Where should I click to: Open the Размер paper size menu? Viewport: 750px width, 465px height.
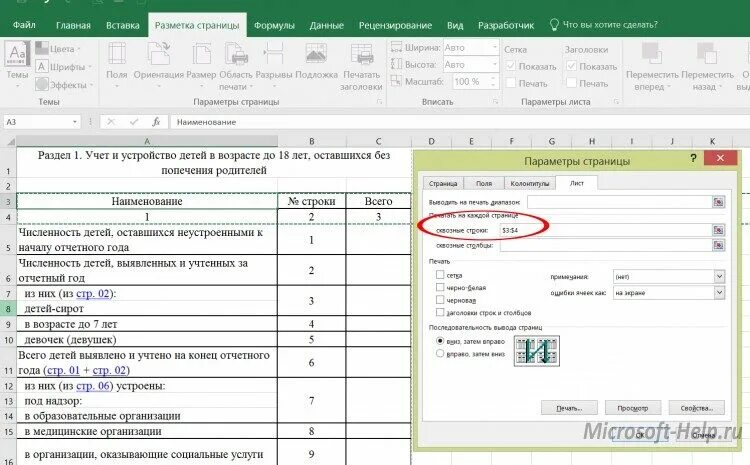tap(201, 65)
